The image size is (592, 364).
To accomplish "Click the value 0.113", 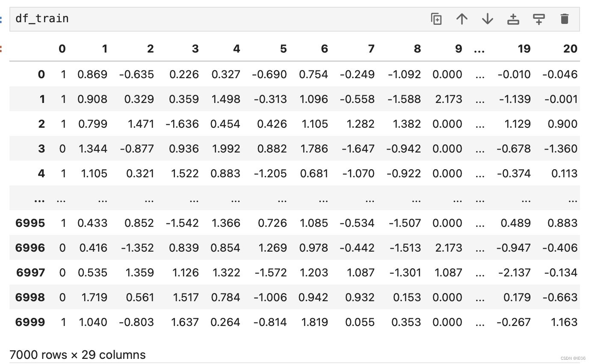I will tap(564, 173).
